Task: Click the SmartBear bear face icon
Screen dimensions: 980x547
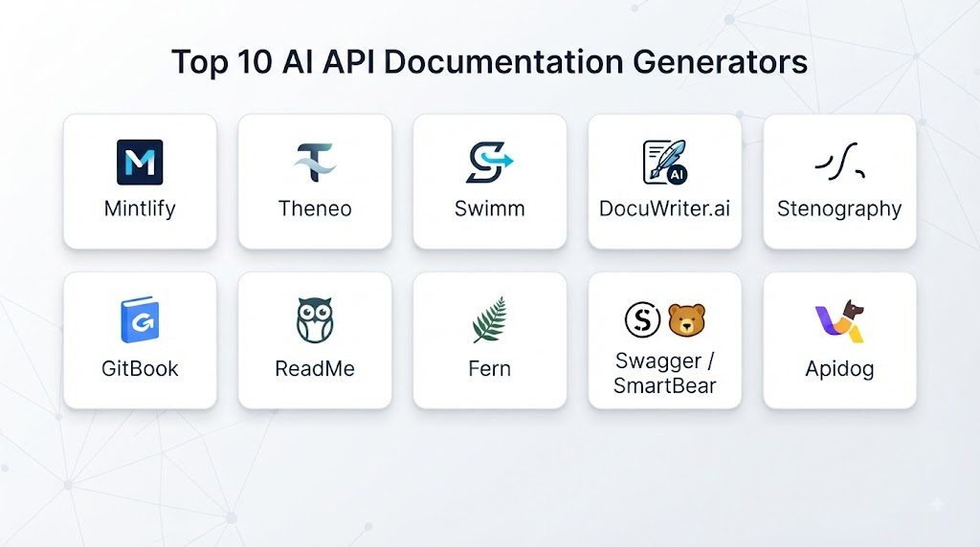Action: [x=687, y=320]
